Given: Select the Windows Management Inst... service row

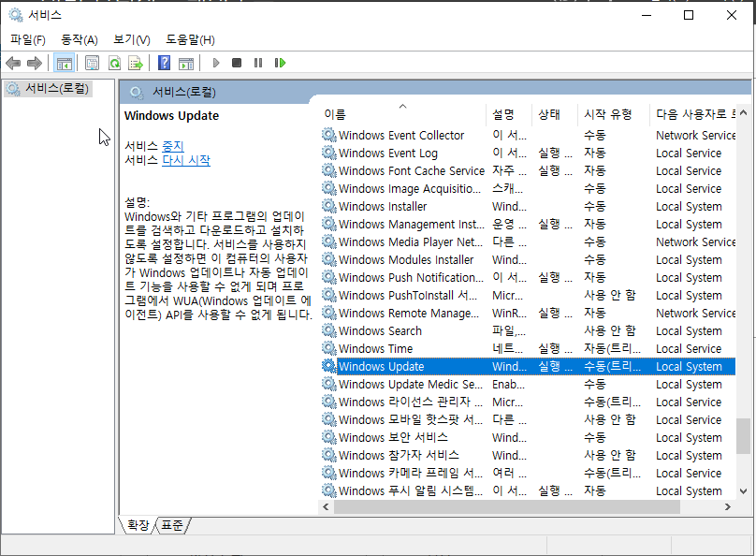Looking at the screenshot, I should point(528,224).
